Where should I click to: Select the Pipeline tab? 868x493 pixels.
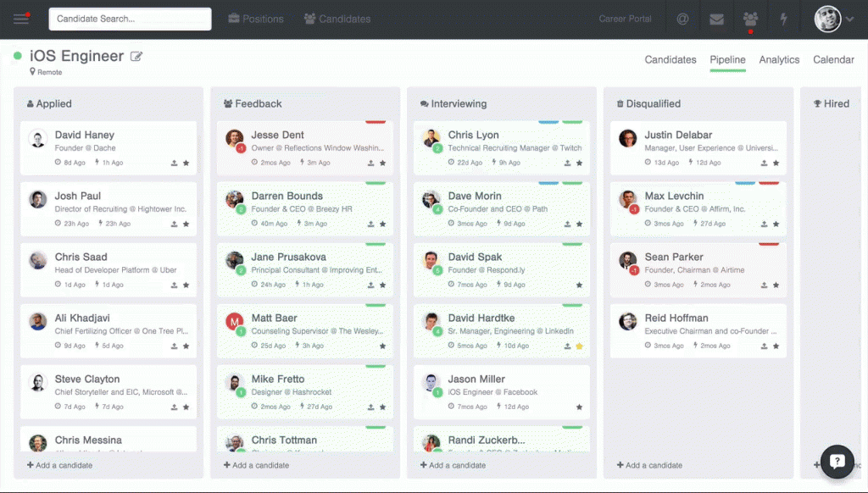(727, 60)
